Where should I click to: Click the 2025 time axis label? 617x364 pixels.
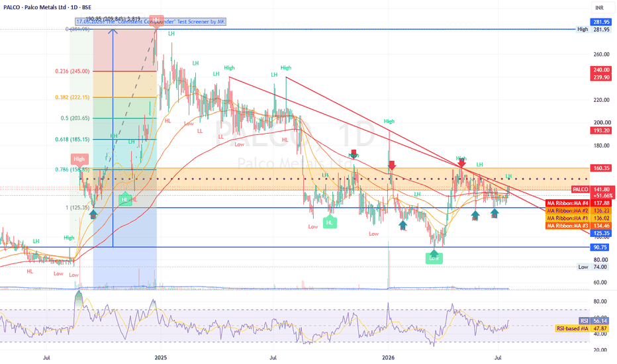(161, 357)
